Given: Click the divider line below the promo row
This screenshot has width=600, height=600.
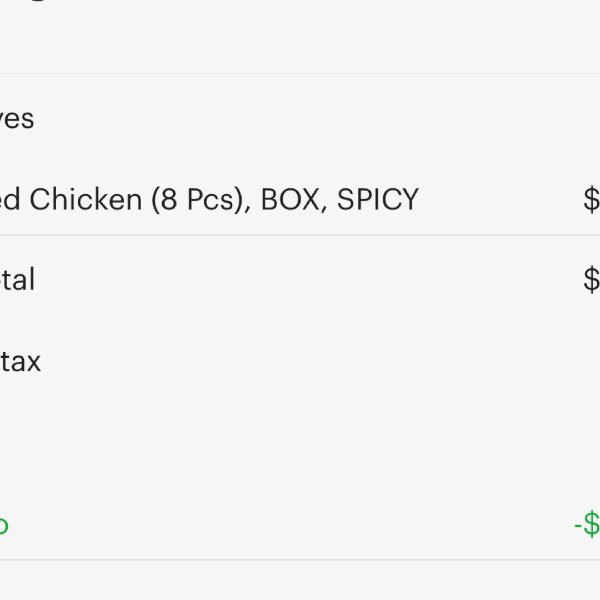Looking at the screenshot, I should coord(300,559).
